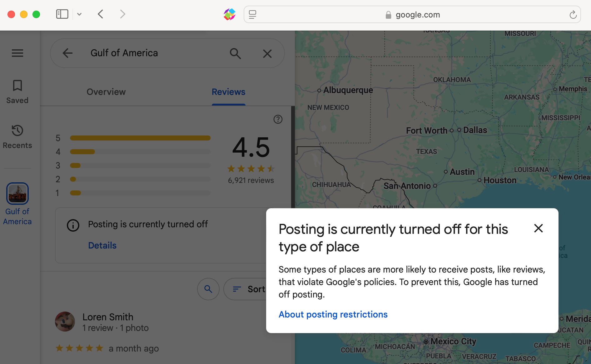Click the back arrow in search box
This screenshot has height=364, width=591.
(x=67, y=53)
